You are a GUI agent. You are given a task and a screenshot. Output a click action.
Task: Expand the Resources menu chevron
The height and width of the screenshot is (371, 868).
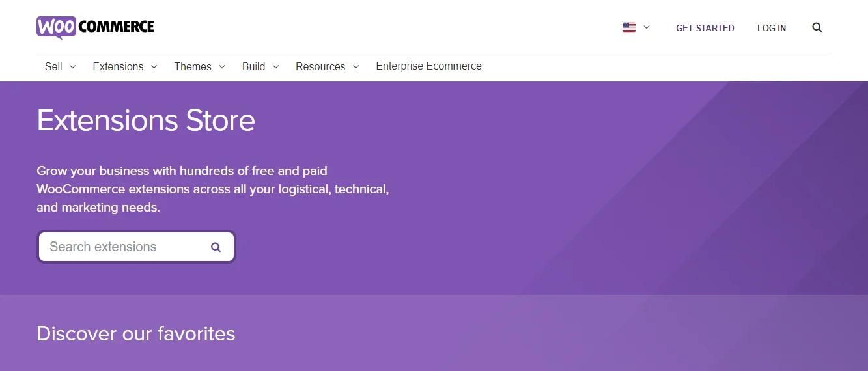[x=356, y=67]
